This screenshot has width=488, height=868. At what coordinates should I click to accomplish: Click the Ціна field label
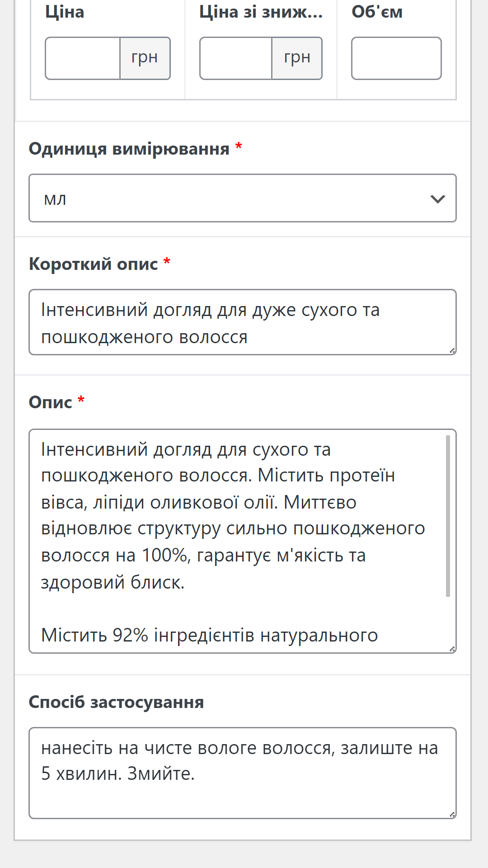(x=65, y=12)
